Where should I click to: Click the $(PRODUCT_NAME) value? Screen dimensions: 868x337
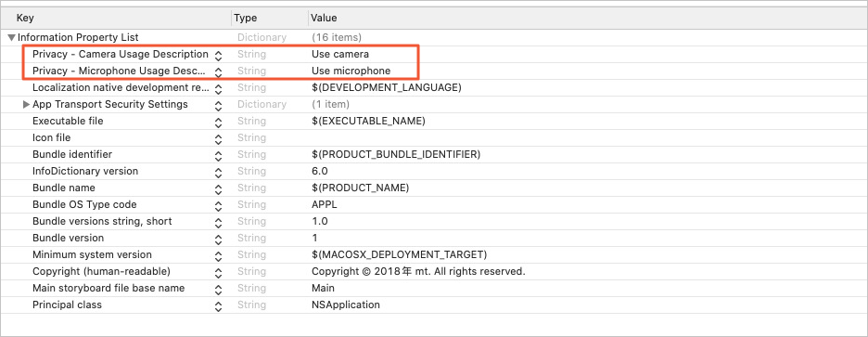coord(361,188)
